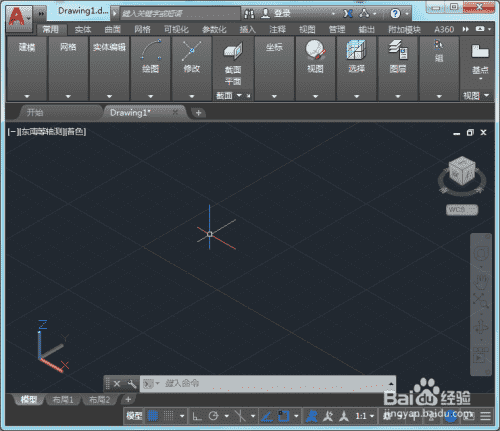Open the status bar customization menu icon

(486, 416)
